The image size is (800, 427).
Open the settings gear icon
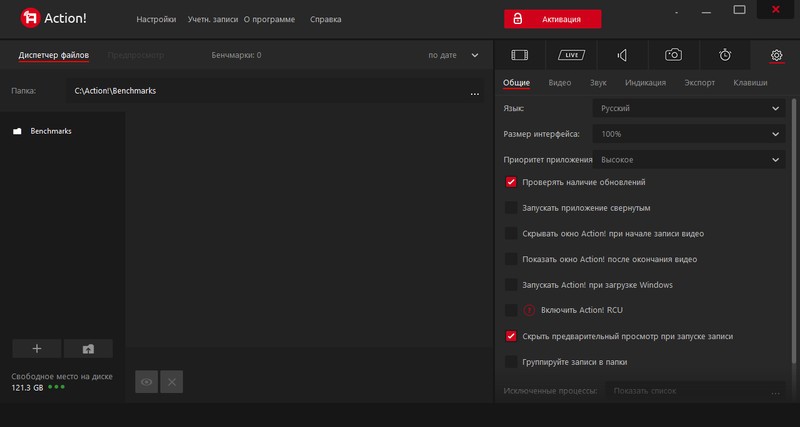click(x=776, y=55)
